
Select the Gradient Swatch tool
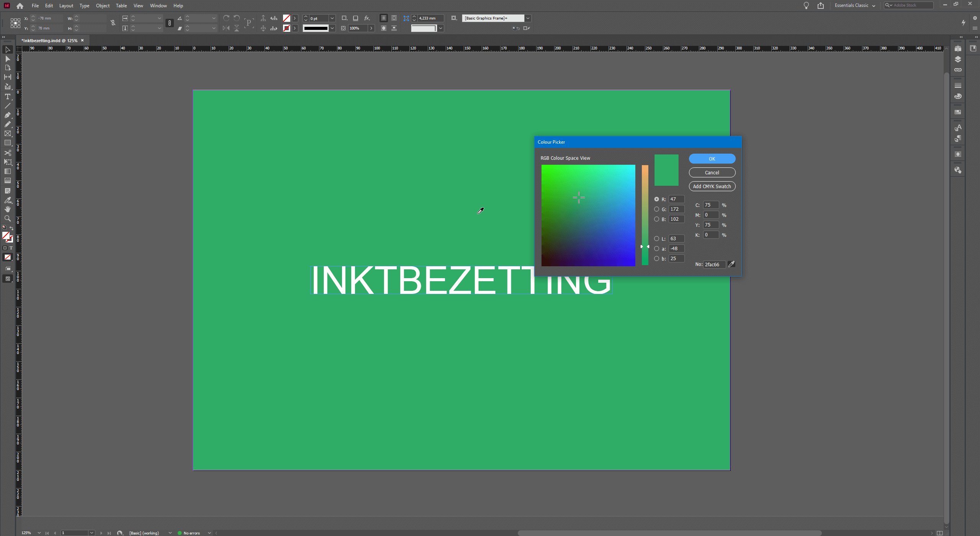click(7, 171)
